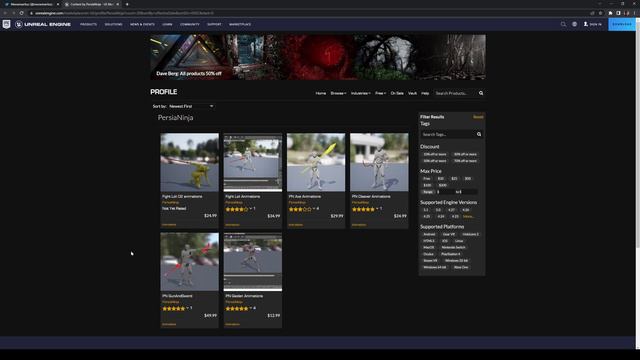The height and width of the screenshot is (360, 640).
Task: Click the Sign In user icon
Action: coord(586,24)
